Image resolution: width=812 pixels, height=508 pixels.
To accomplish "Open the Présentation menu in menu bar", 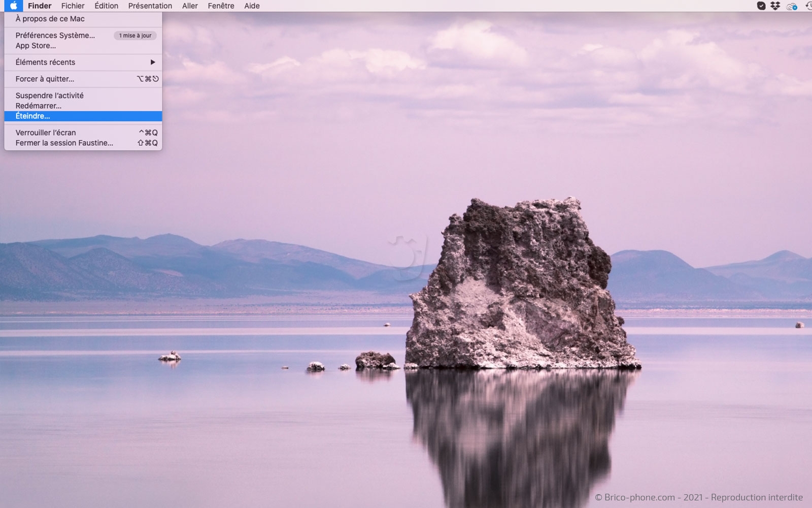I will click(150, 6).
